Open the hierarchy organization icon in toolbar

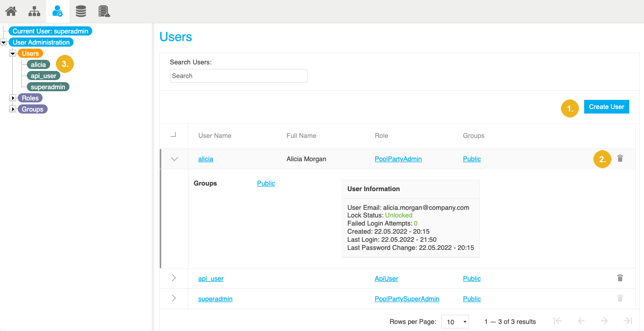[x=34, y=11]
